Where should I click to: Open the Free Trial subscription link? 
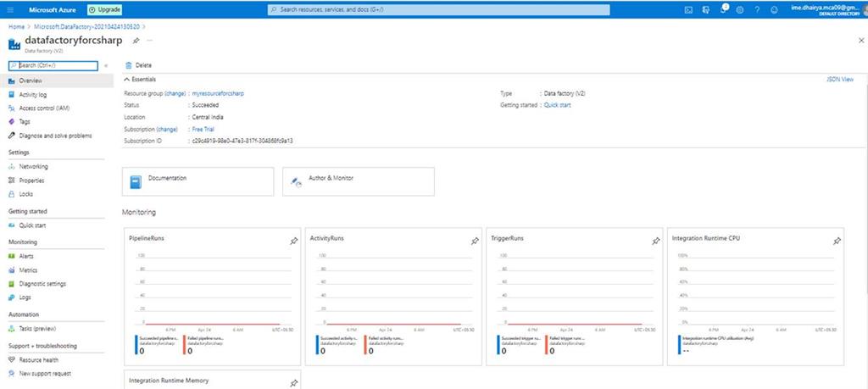coord(203,129)
